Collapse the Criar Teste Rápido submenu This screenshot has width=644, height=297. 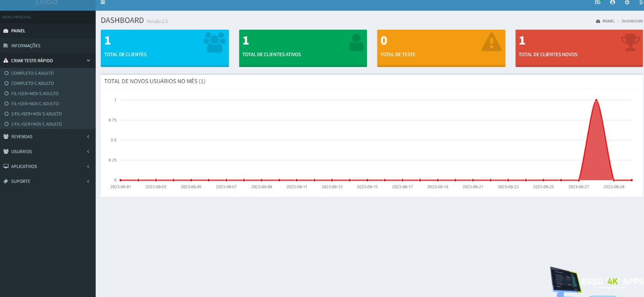88,61
